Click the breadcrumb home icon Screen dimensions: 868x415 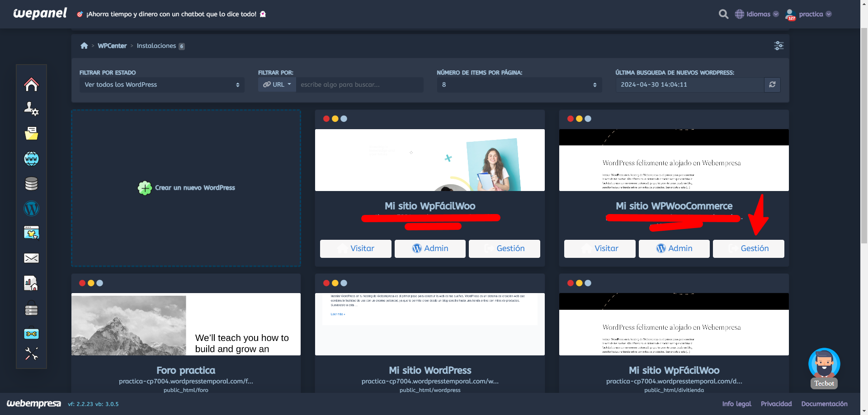tap(84, 46)
